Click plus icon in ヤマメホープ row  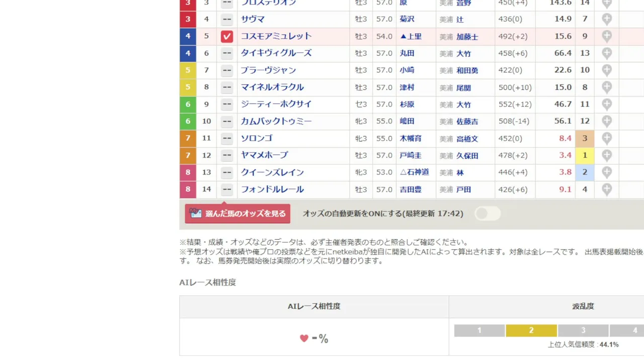pos(607,155)
